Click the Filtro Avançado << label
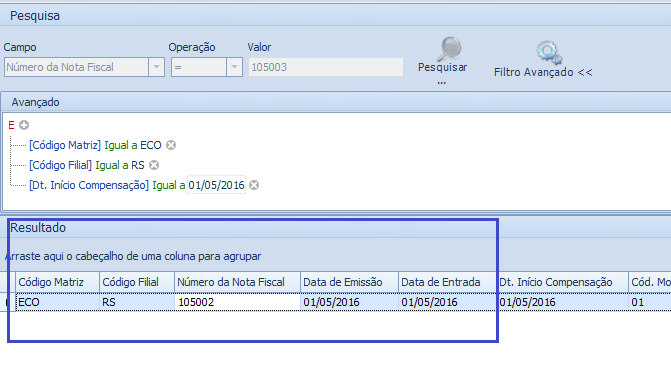Image resolution: width=671 pixels, height=376 pixels. (543, 72)
